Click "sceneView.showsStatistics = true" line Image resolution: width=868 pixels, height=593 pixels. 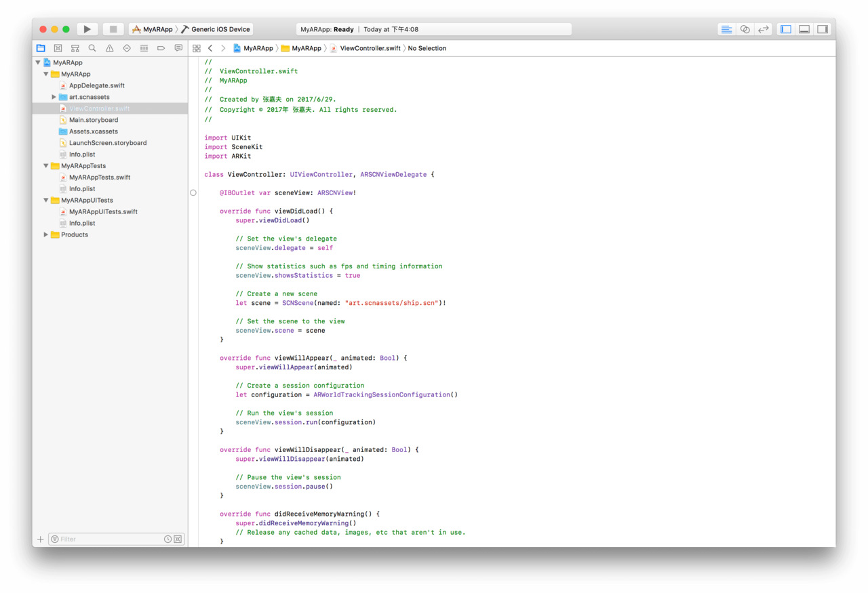[298, 276]
